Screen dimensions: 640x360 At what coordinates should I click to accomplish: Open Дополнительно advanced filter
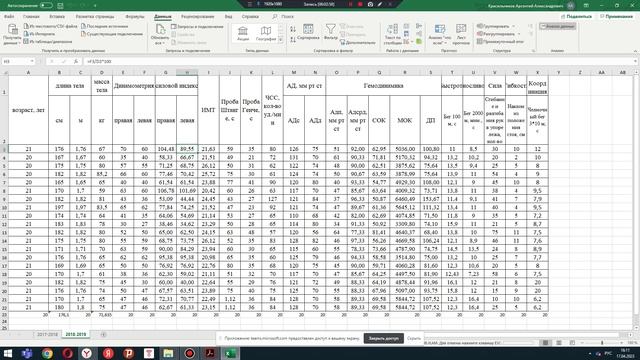(358, 42)
